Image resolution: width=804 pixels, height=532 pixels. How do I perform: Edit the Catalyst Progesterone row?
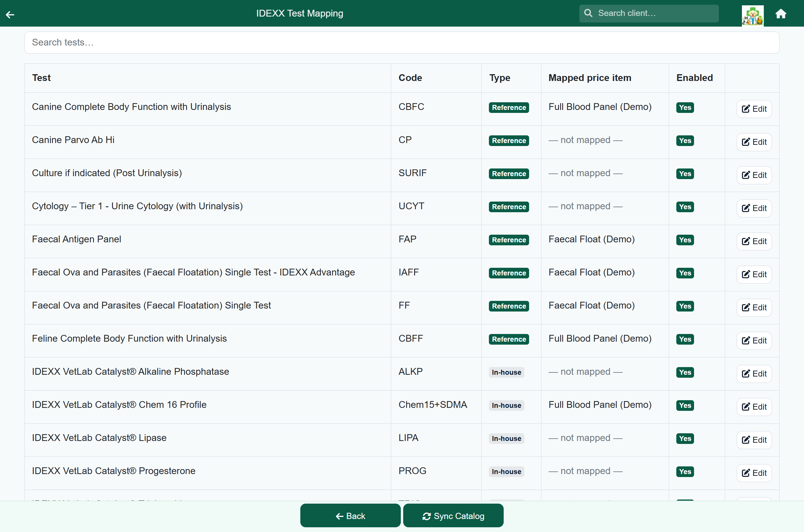tap(754, 473)
